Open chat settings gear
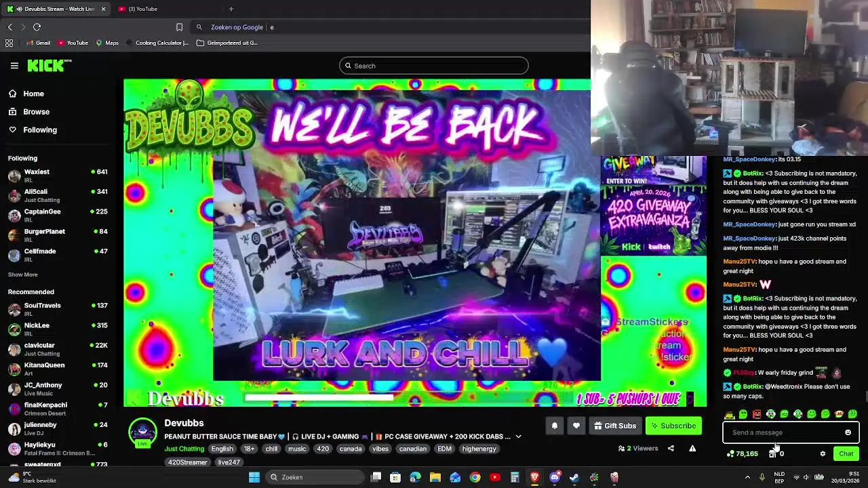This screenshot has height=488, width=868. point(823,454)
